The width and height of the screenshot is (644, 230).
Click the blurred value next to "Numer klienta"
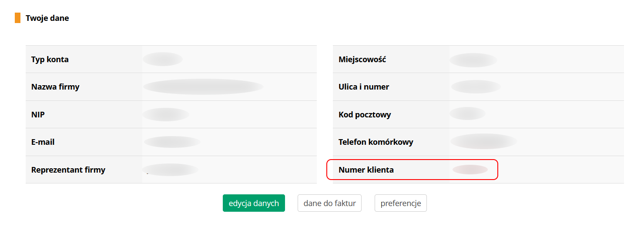(x=470, y=170)
